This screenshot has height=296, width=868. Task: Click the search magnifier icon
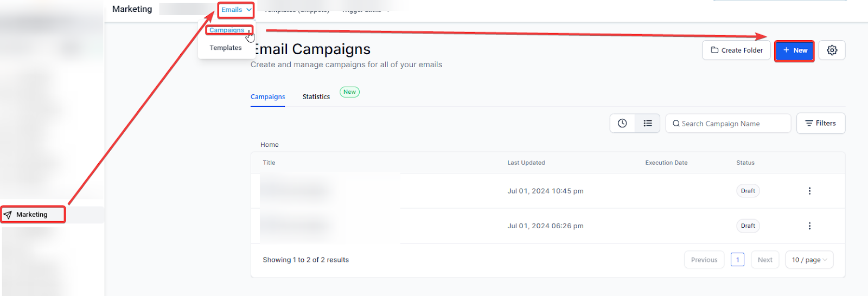(676, 124)
